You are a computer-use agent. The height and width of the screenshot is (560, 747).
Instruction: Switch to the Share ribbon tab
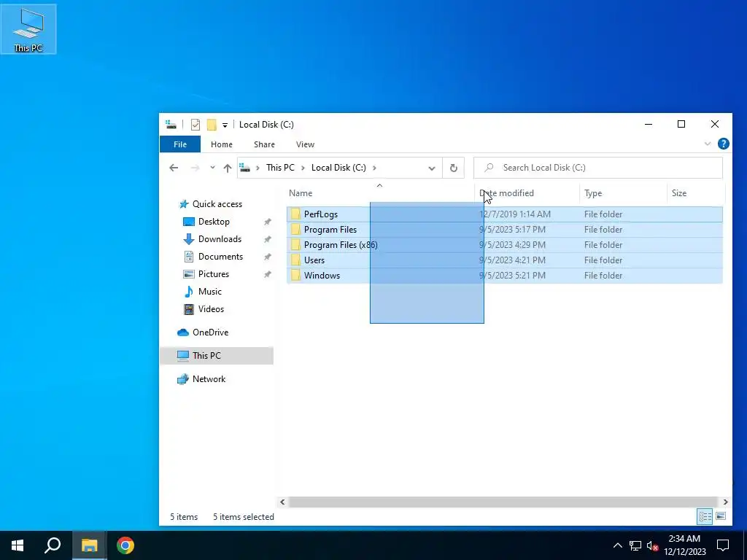pos(264,144)
